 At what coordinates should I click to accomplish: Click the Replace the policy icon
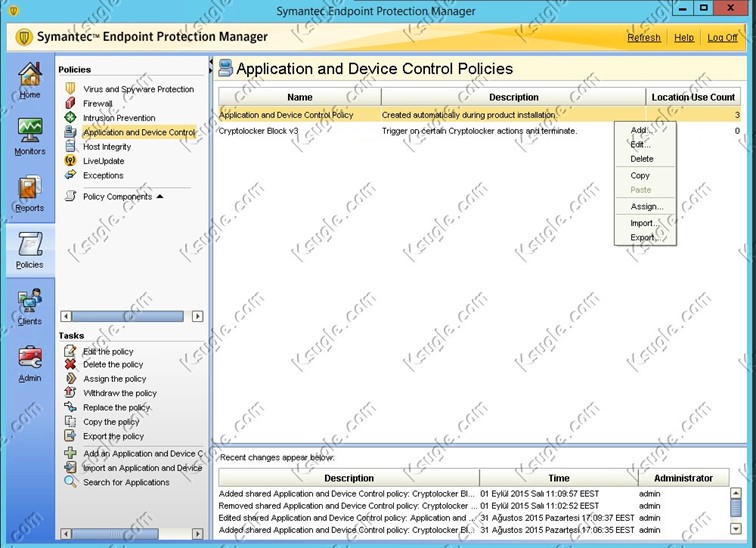click(x=70, y=407)
